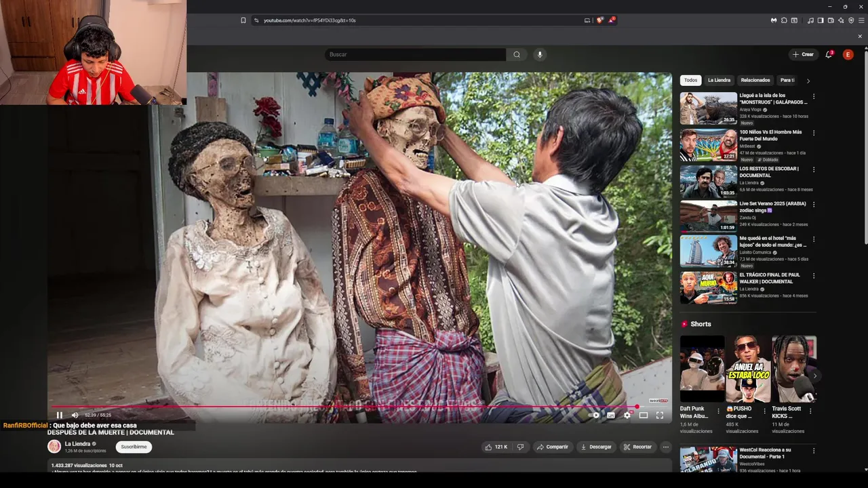The width and height of the screenshot is (868, 488).
Task: Select the La Liendra filter chip
Action: pos(719,80)
